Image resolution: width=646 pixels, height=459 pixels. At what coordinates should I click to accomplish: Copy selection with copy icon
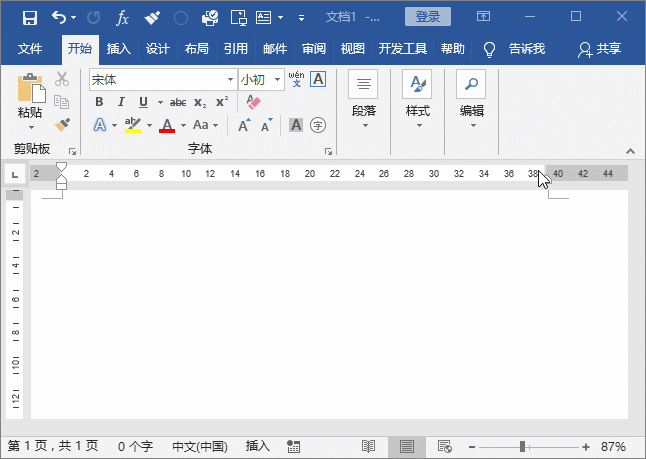62,102
